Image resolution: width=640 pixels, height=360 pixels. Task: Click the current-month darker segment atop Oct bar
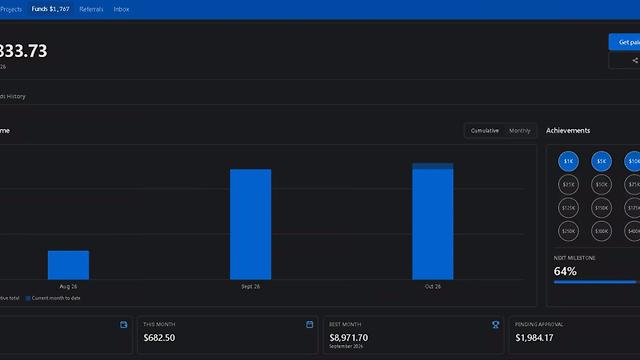(x=433, y=166)
